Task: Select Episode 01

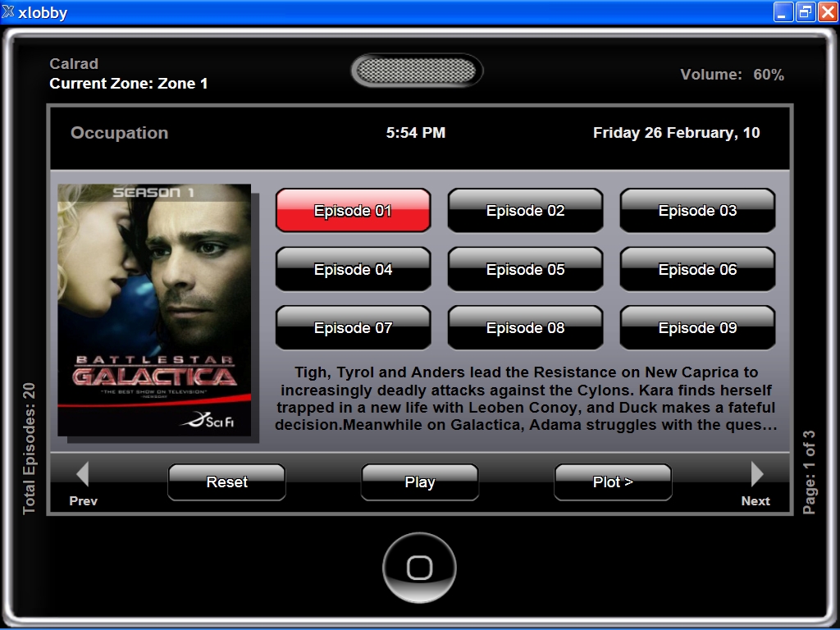Action: [x=353, y=211]
